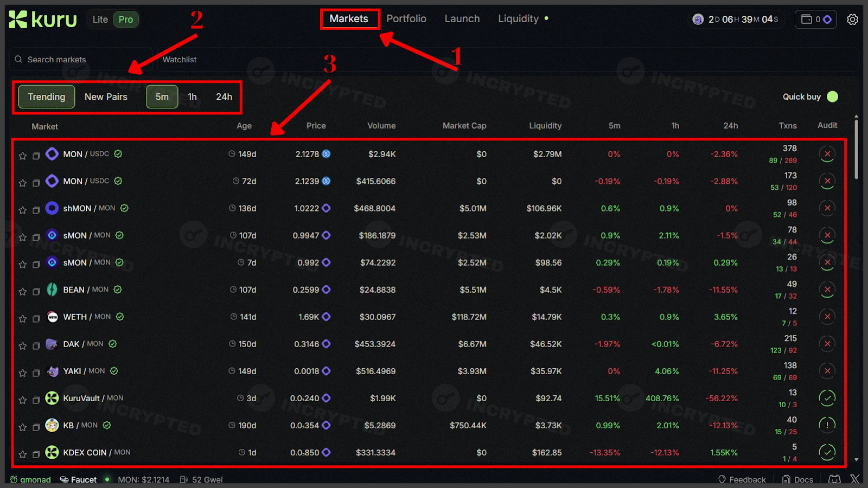Click audit failed icon for shMON row

(827, 208)
